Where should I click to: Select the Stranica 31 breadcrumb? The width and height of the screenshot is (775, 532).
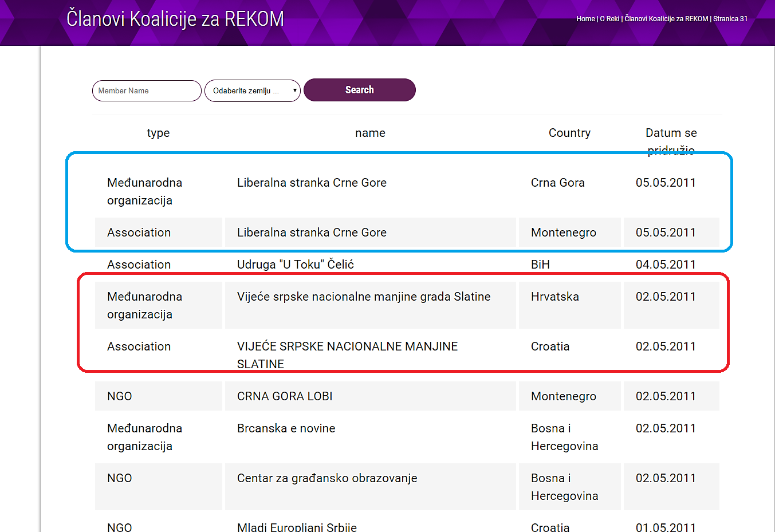coord(730,19)
